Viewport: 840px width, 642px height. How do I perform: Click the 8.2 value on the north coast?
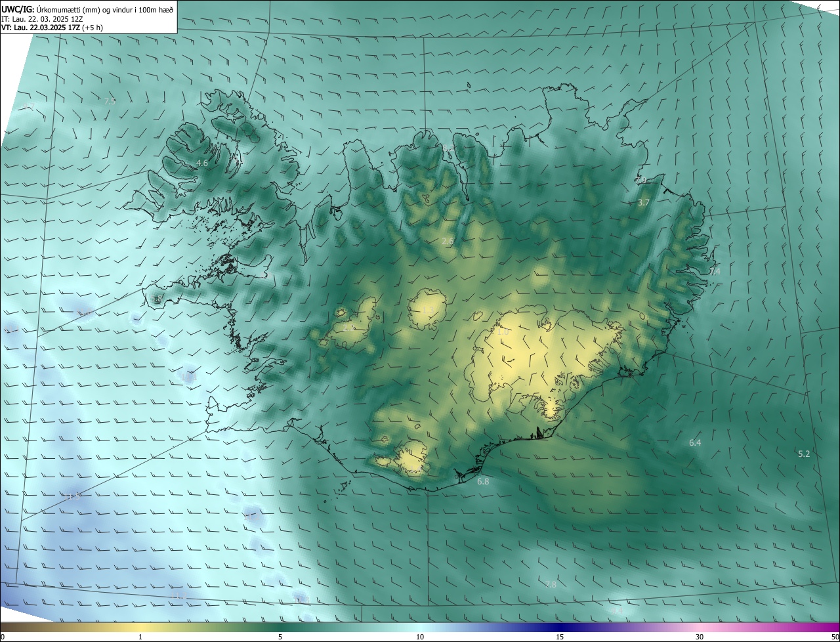pos(448,148)
